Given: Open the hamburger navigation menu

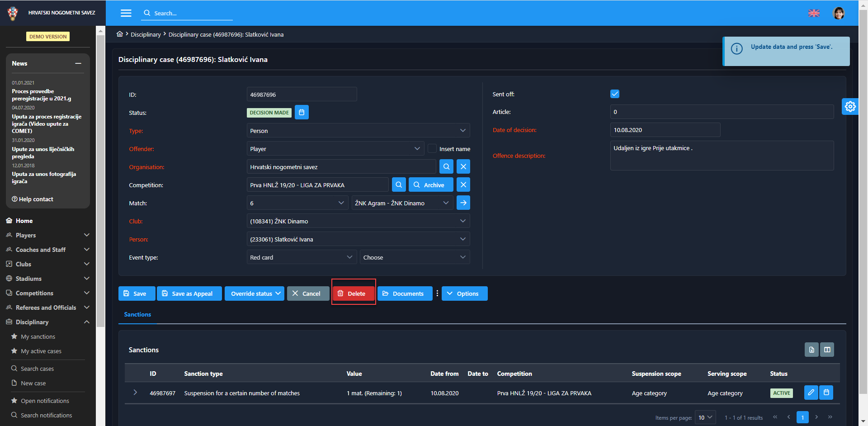Looking at the screenshot, I should [126, 13].
